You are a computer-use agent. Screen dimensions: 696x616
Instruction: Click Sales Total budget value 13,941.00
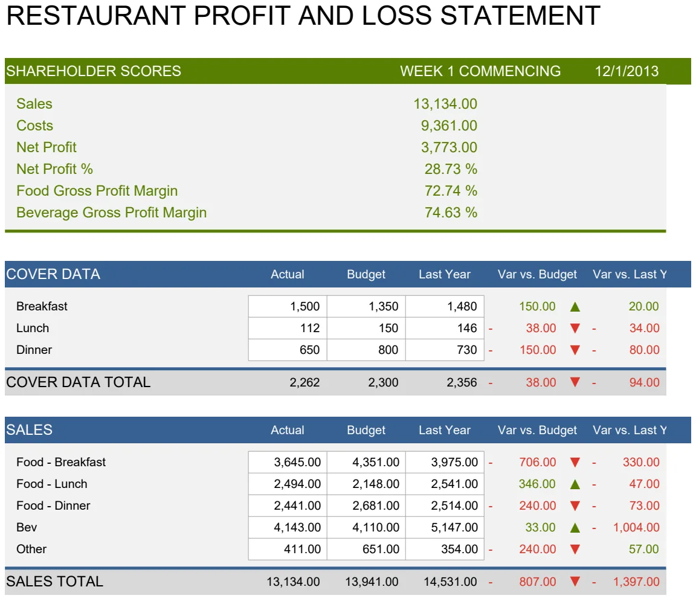click(372, 582)
